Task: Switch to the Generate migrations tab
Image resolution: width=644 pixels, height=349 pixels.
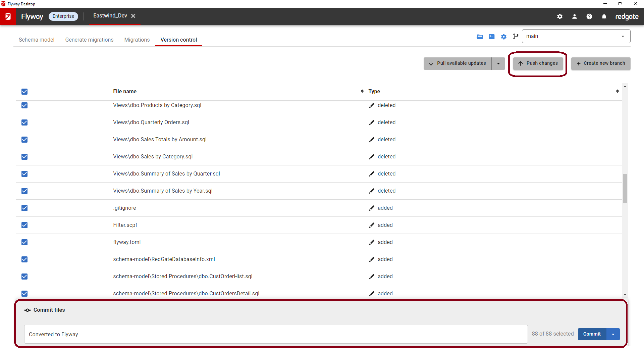Action: tap(89, 40)
